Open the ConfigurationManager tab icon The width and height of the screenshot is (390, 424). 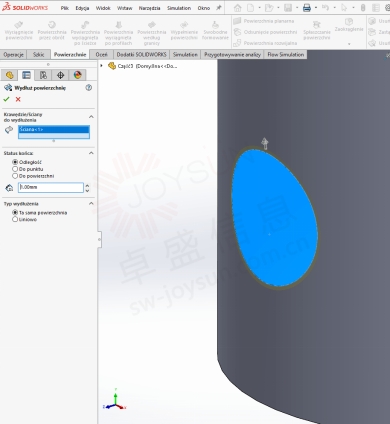pos(43,75)
